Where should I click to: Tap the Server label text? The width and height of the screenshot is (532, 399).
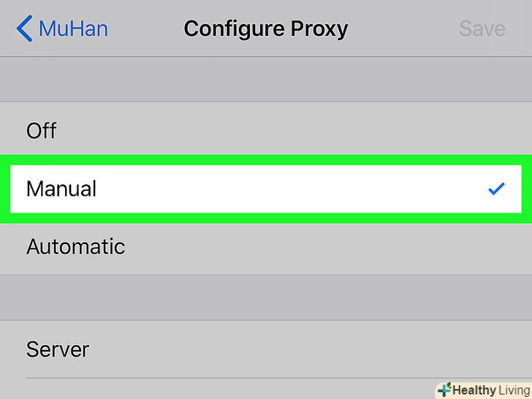click(x=58, y=349)
